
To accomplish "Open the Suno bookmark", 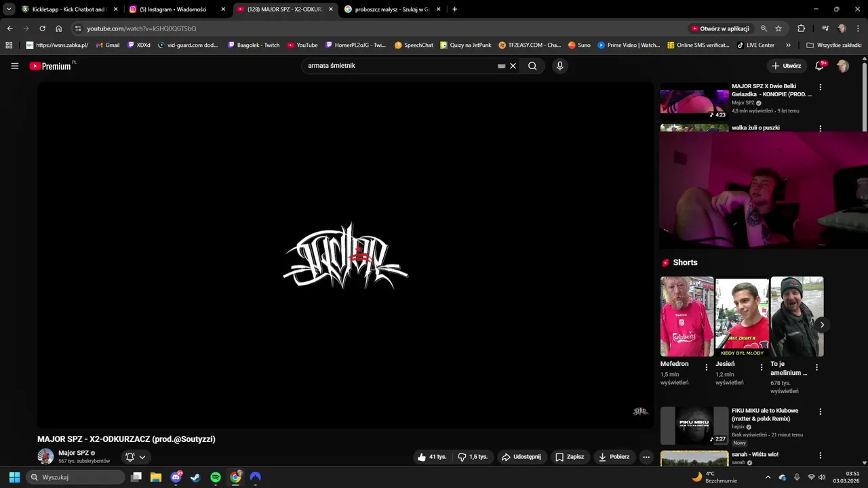I will coord(579,45).
